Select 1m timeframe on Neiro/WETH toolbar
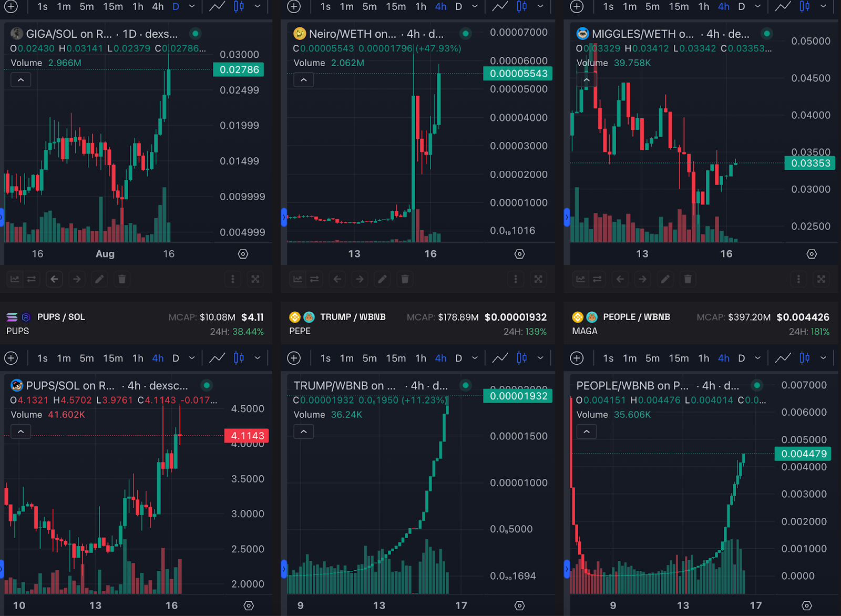841x616 pixels. coord(347,6)
